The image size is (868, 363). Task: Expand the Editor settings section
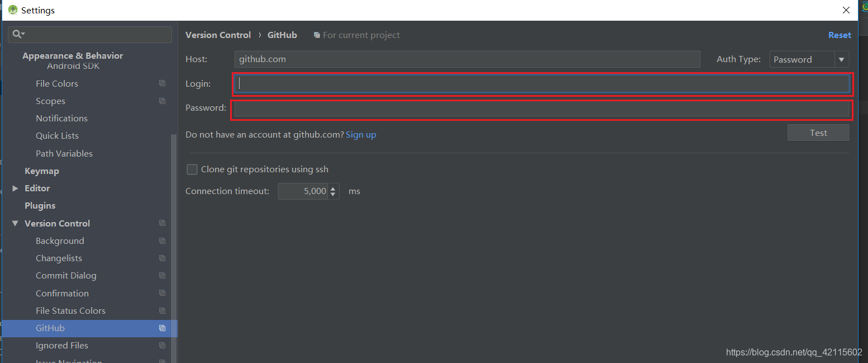coord(15,188)
